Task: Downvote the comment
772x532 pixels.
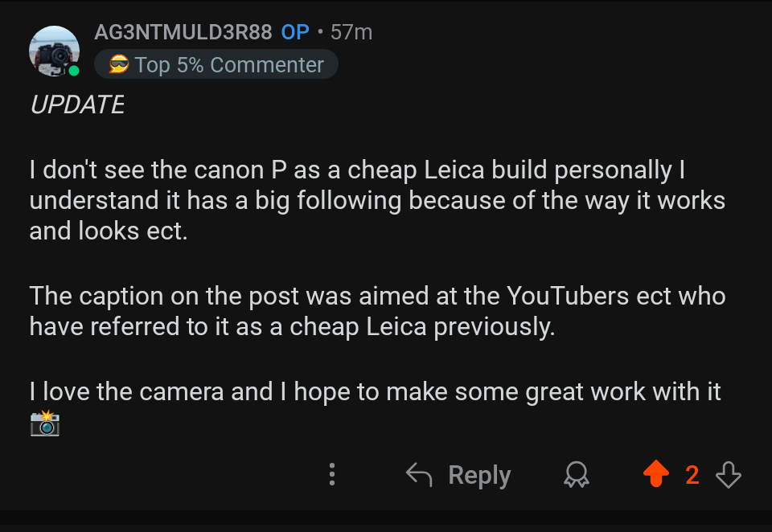Action: [x=728, y=474]
